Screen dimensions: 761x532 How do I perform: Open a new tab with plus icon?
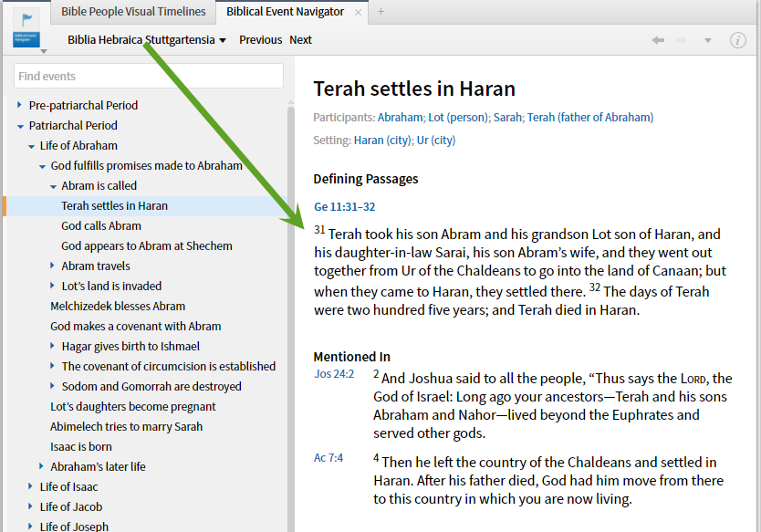380,12
